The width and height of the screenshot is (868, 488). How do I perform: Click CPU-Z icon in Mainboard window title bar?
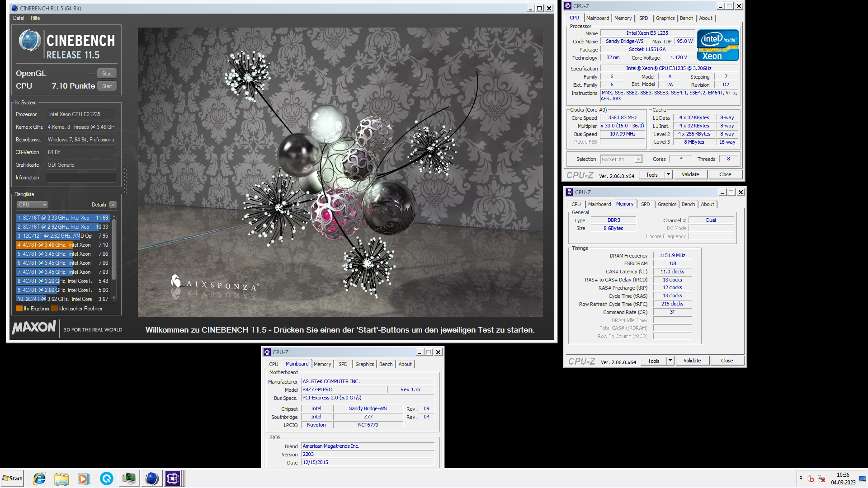268,352
